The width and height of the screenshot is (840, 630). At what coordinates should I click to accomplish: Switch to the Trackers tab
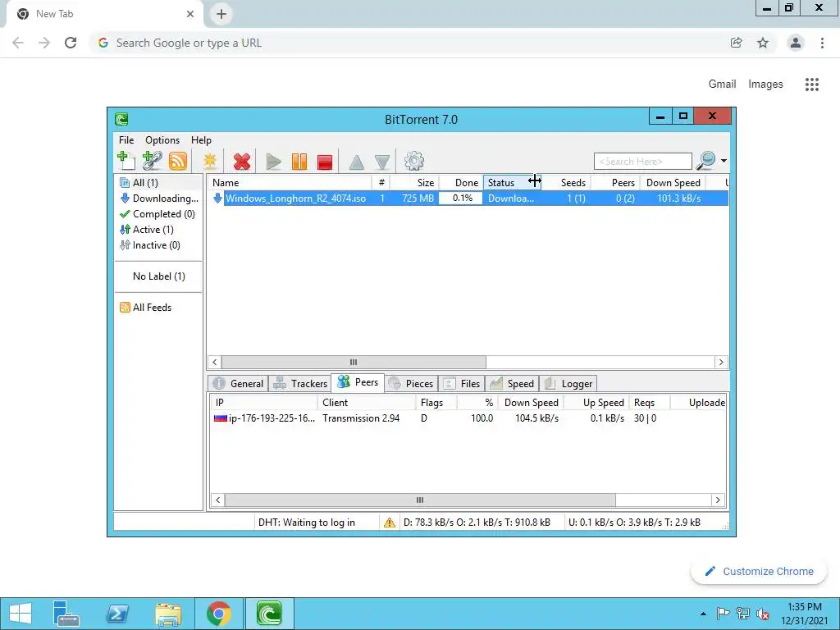coord(300,384)
